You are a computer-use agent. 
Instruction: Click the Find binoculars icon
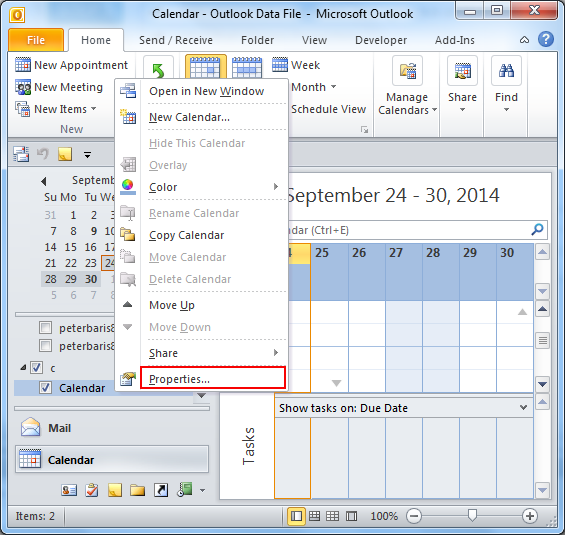click(x=506, y=71)
